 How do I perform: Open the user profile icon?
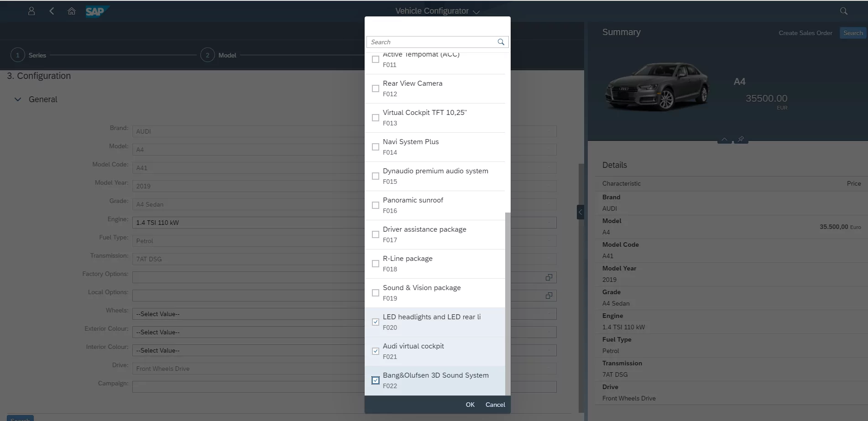coord(31,11)
